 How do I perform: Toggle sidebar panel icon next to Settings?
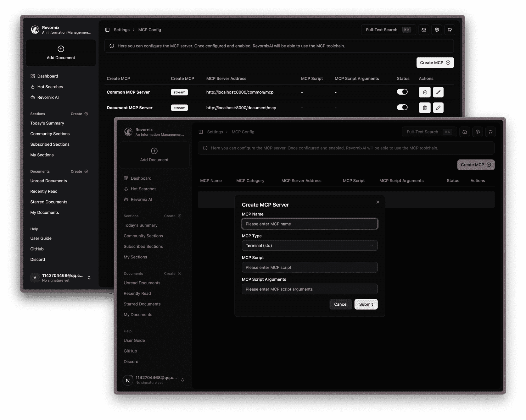click(x=107, y=30)
